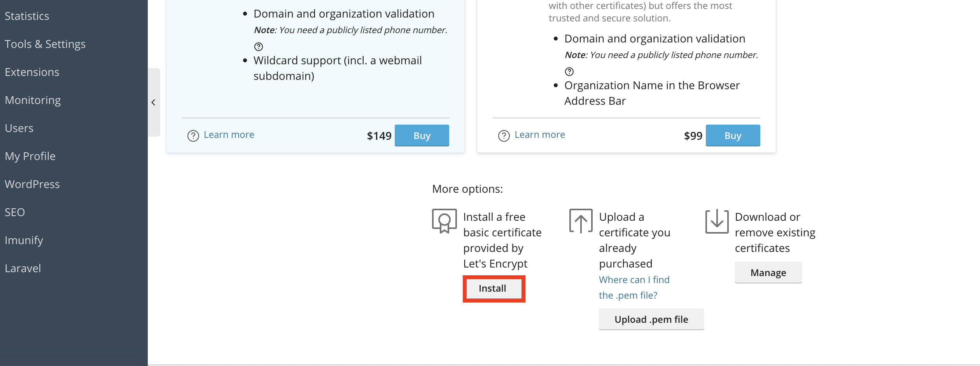Install free Let's Encrypt certificate

click(493, 289)
